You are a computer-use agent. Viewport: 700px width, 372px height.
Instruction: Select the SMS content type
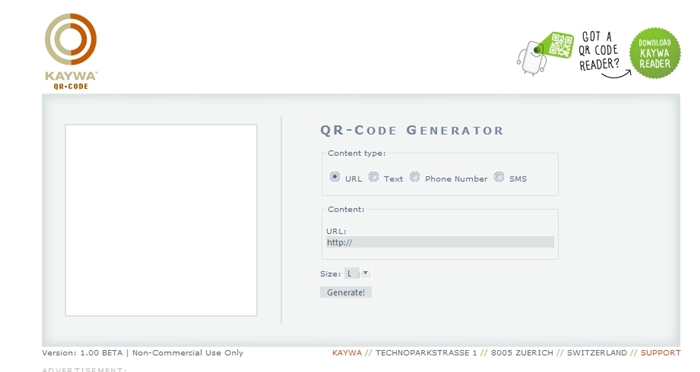(499, 177)
